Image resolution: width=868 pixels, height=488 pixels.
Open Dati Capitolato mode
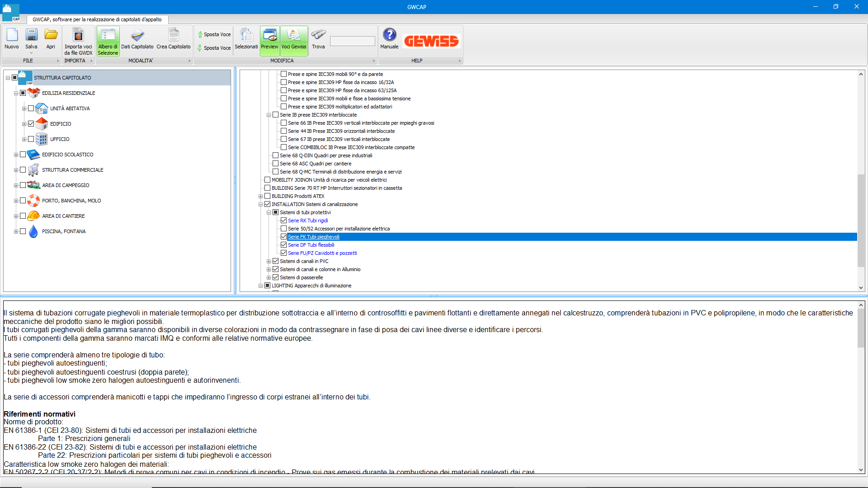137,38
